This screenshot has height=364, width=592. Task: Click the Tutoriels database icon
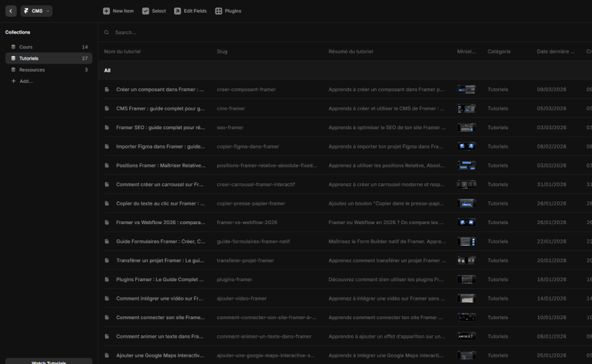tap(13, 58)
